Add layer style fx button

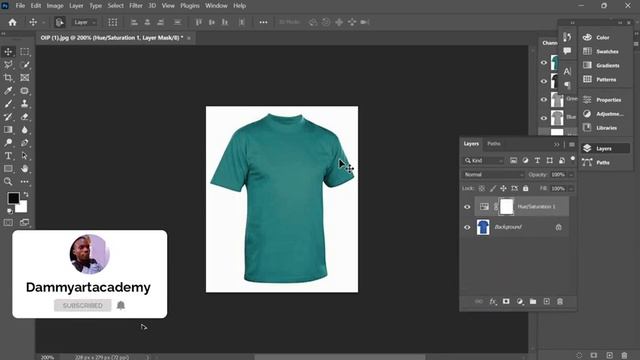(493, 302)
